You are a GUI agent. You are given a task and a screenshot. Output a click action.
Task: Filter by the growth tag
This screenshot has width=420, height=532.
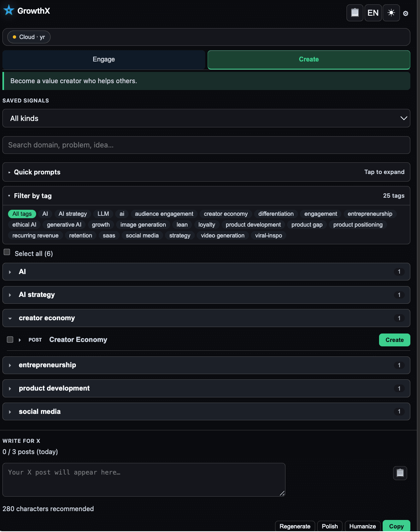pyautogui.click(x=101, y=225)
